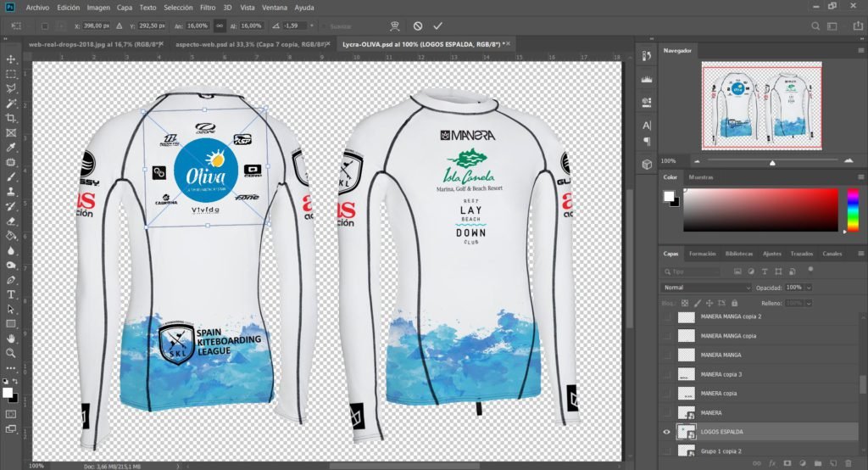Pick a hue from the spectrum strip
The image size is (868, 470).
(x=853, y=210)
